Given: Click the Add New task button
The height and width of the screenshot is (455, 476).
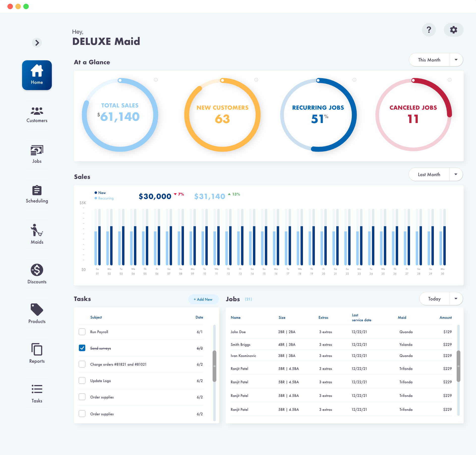Looking at the screenshot, I should 203,299.
